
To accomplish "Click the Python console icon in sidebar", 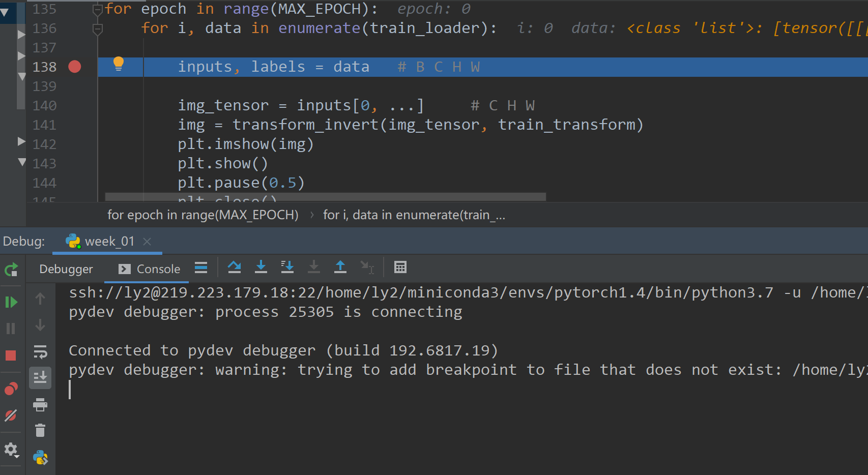I will click(x=40, y=458).
